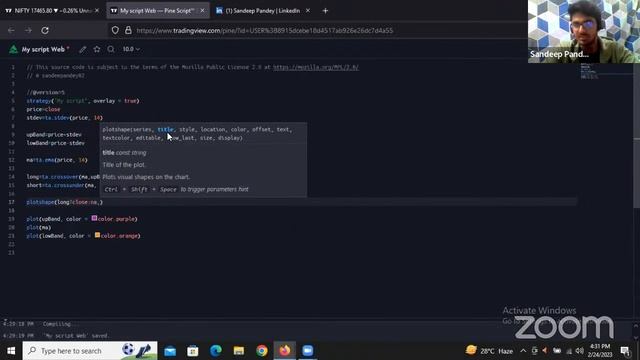This screenshot has height=360, width=640.
Task: Click line 17 plotshape code
Action: tap(64, 202)
